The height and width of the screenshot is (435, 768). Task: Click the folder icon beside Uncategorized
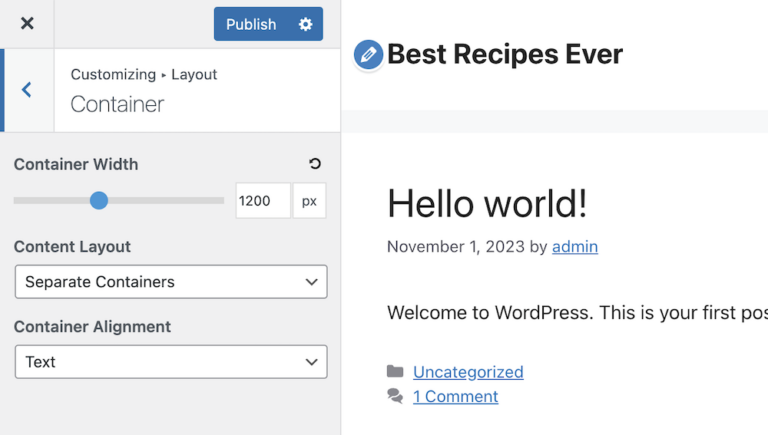point(396,372)
